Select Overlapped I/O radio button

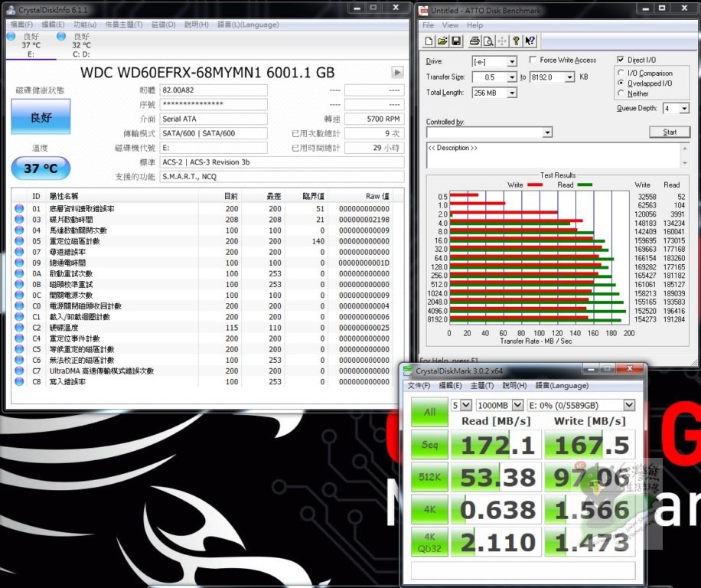click(621, 83)
